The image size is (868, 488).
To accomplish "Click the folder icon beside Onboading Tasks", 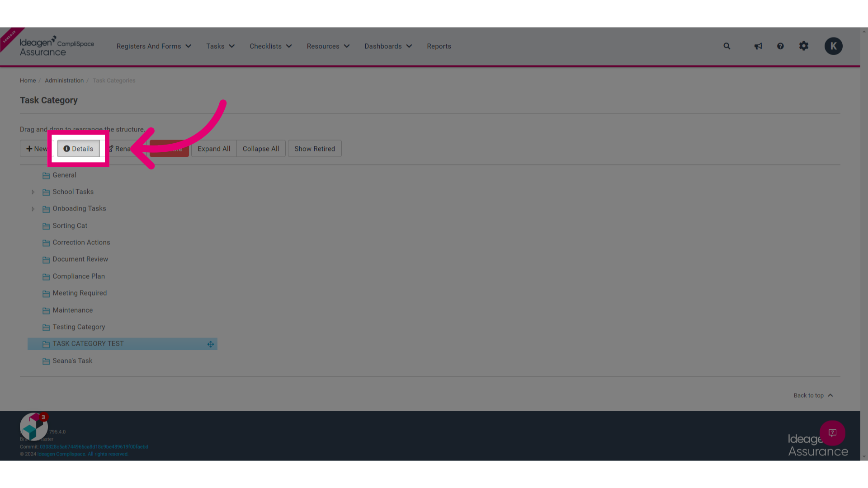I will (46, 209).
